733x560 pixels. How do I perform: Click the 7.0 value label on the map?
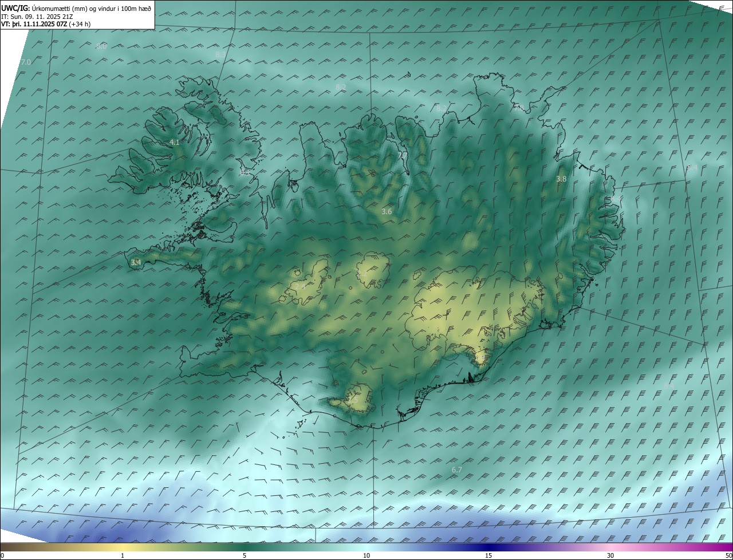pyautogui.click(x=26, y=62)
